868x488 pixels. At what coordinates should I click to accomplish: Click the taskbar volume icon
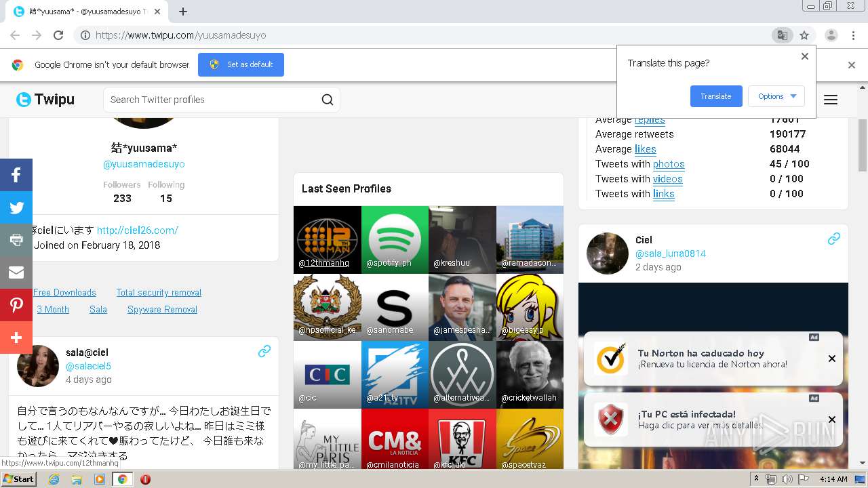(x=787, y=479)
